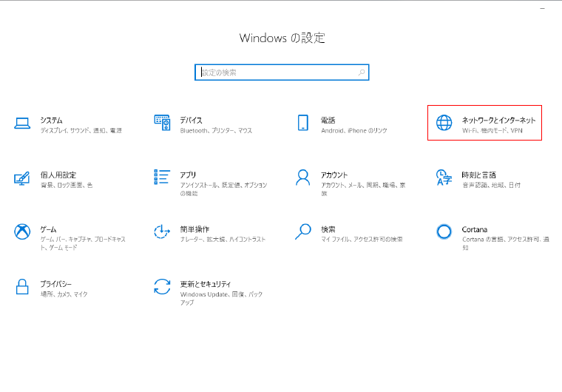Image resolution: width=562 pixels, height=392 pixels.
Task: Open the 検索 settings title
Action: pos(328,229)
